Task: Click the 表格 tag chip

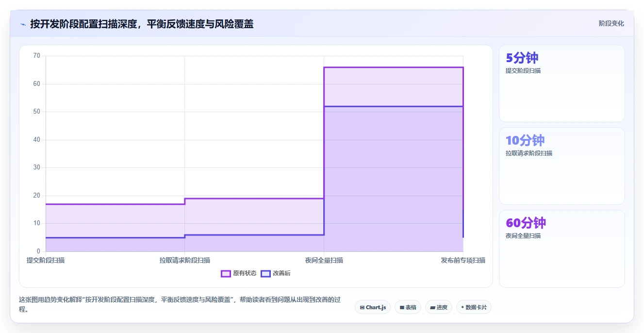Action: pyautogui.click(x=408, y=307)
